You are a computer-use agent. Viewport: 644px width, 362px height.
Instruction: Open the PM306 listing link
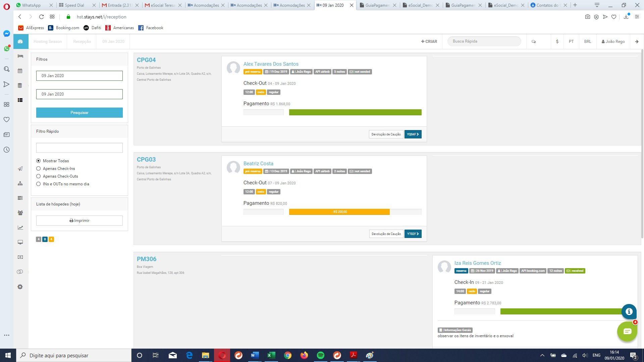pyautogui.click(x=147, y=259)
